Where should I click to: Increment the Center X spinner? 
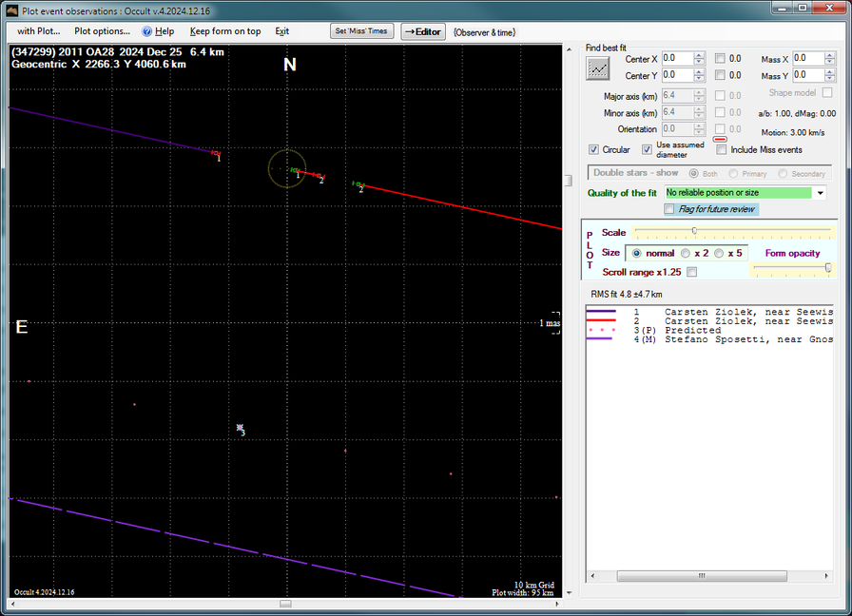pyautogui.click(x=699, y=55)
